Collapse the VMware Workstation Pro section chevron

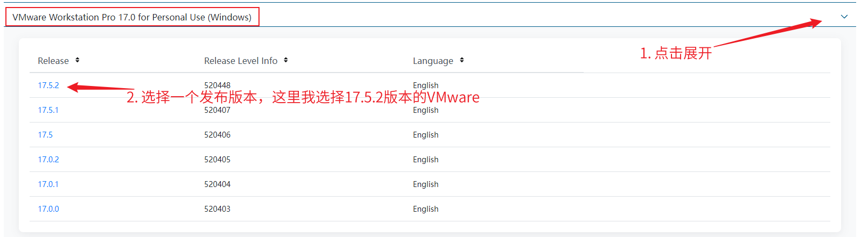(x=844, y=17)
